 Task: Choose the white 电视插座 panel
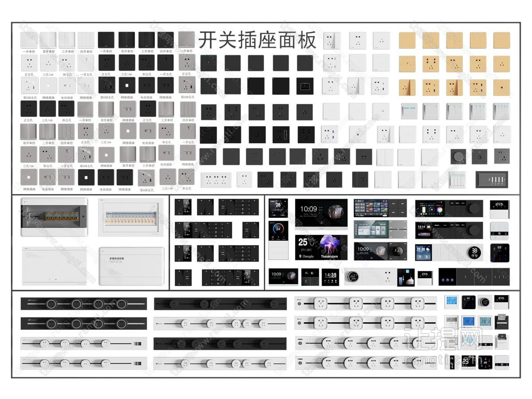67,86
